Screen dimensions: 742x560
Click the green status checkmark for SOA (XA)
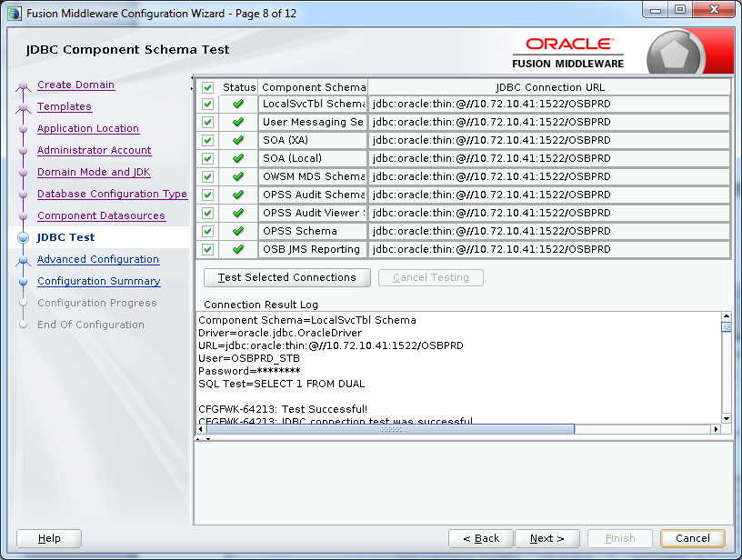238,140
